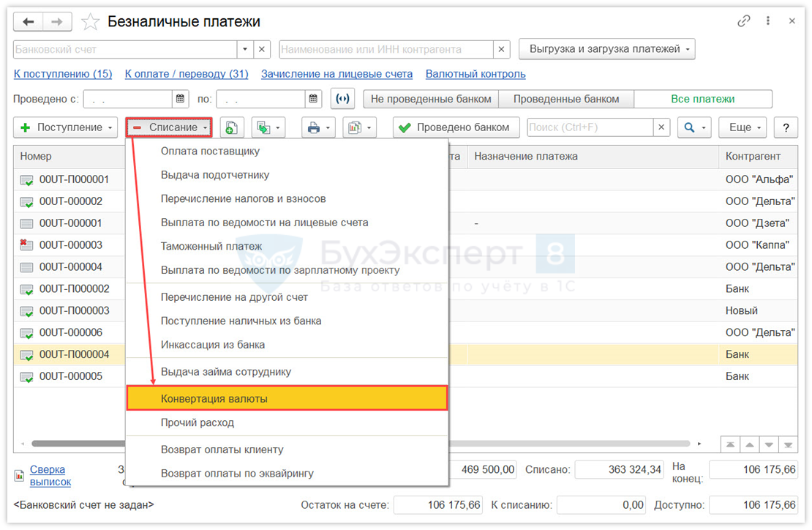Screen dimensions: 812x530
Task: Click the create-by-copy document icon
Action: (231, 127)
